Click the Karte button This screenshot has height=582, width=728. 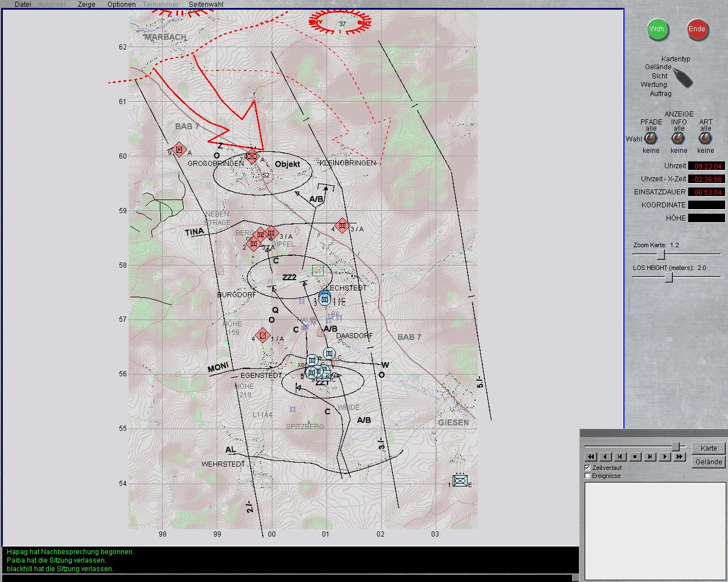pyautogui.click(x=709, y=448)
